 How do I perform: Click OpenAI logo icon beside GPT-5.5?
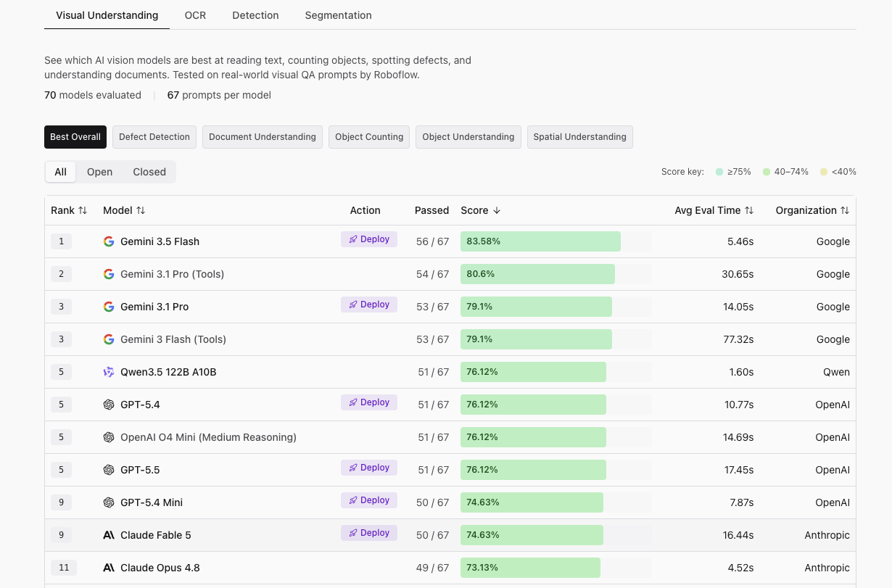[109, 470]
